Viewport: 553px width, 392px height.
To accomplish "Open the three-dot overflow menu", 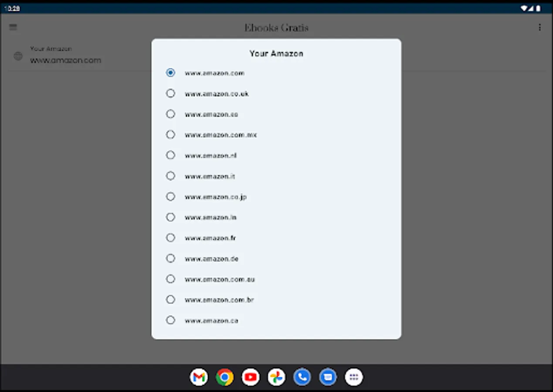I will [x=539, y=27].
